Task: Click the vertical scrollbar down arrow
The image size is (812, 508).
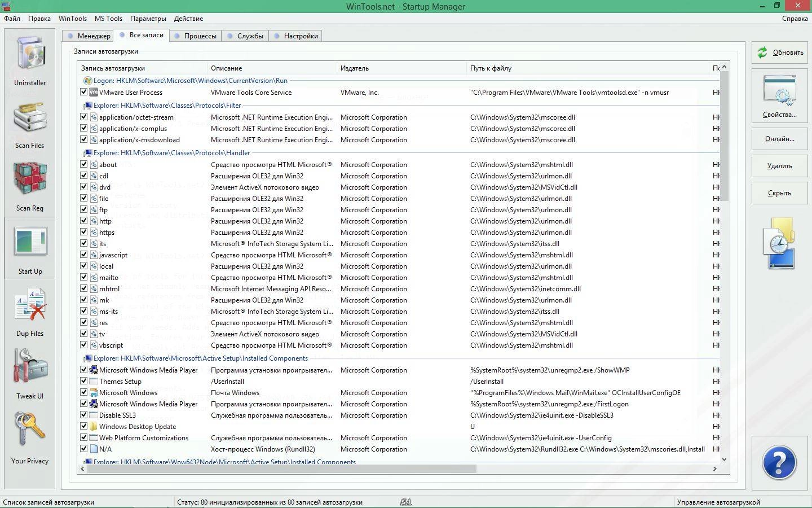Action: click(725, 459)
